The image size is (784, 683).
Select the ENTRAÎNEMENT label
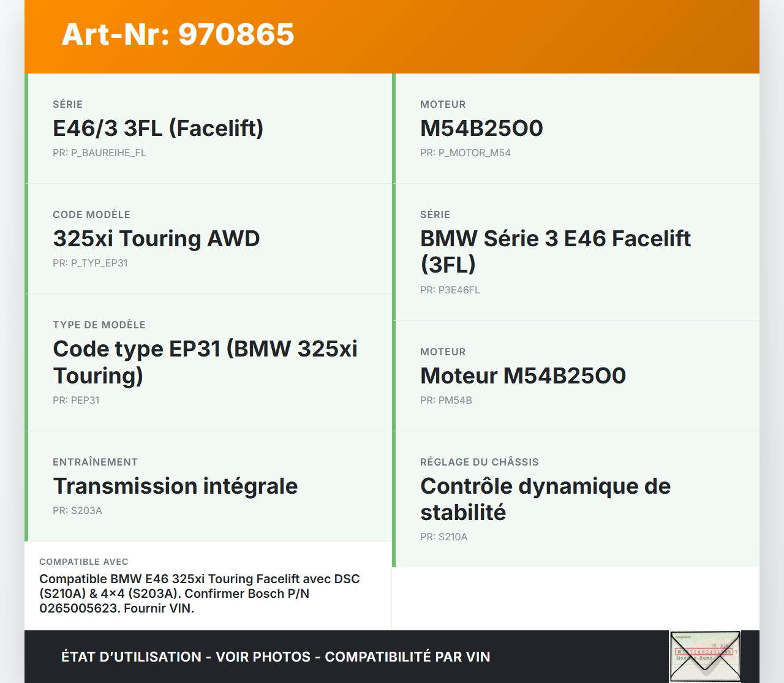click(95, 462)
